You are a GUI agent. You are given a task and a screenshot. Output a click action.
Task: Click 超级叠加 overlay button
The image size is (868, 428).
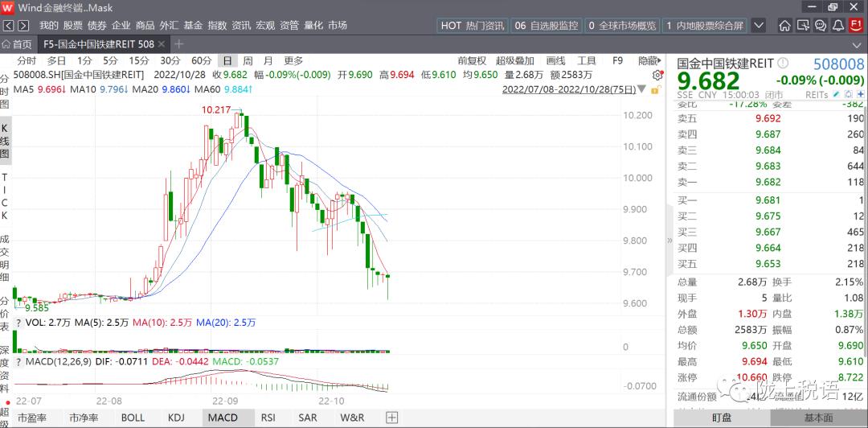pos(515,61)
